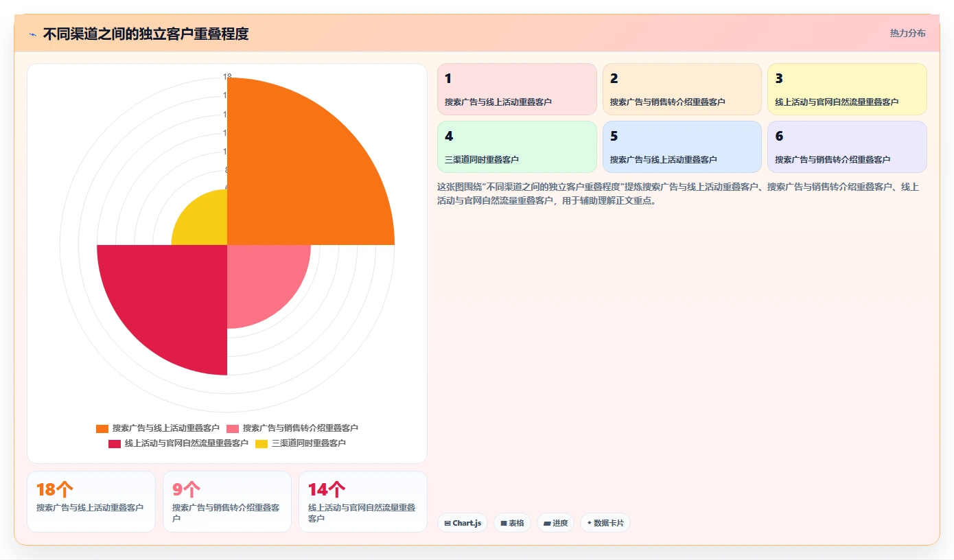
Task: Click the 进度 tag icon
Action: (x=547, y=523)
